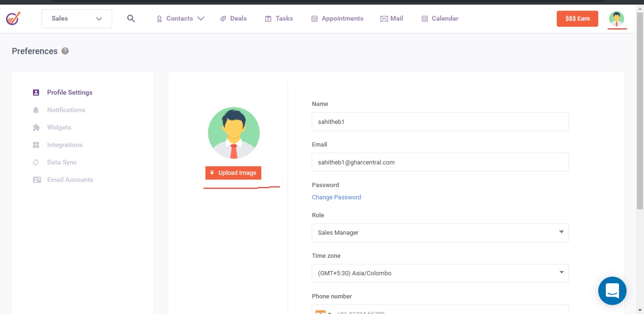Click the Integrations icon in sidebar
The height and width of the screenshot is (314, 644).
[x=36, y=145]
